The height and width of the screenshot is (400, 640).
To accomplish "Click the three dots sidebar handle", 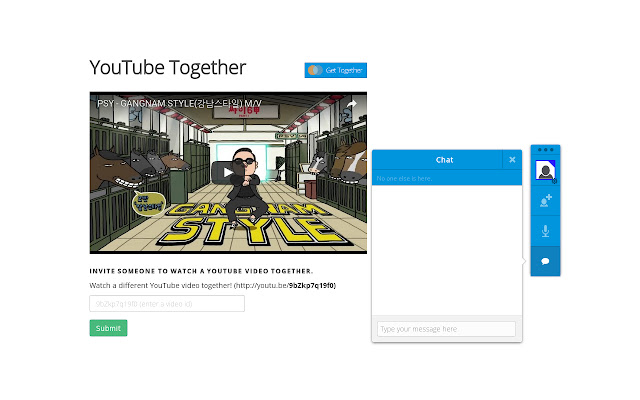I will (545, 150).
